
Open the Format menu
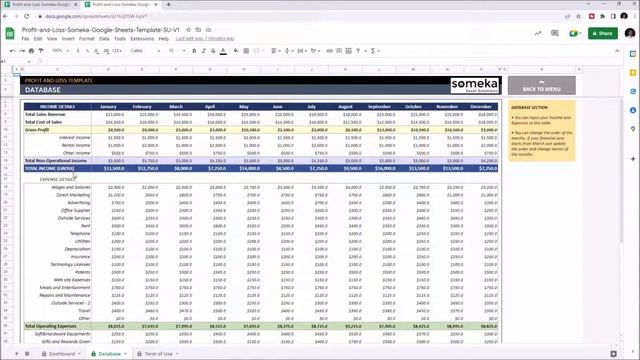coord(87,39)
